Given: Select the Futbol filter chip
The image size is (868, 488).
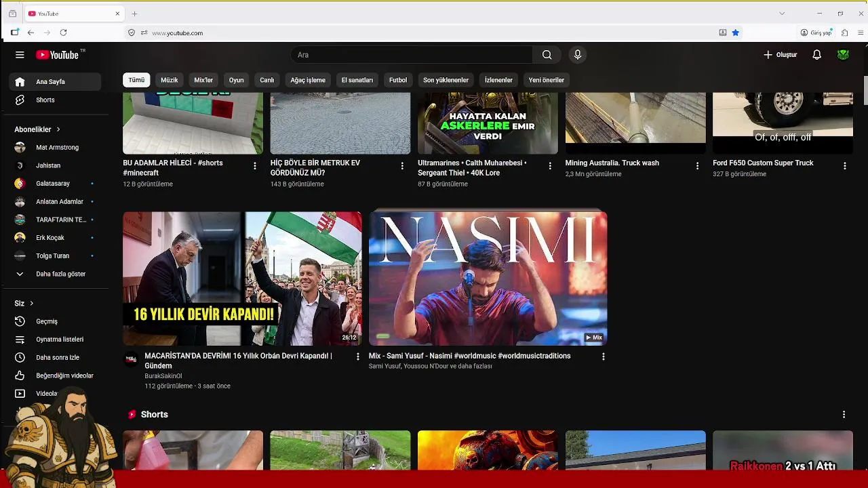Looking at the screenshot, I should (398, 80).
